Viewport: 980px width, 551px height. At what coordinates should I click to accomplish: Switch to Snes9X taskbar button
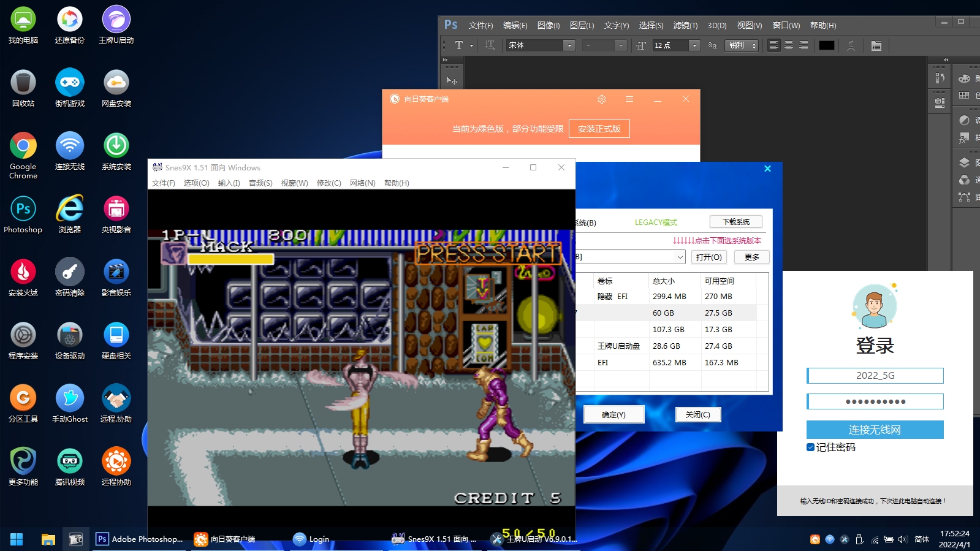click(x=435, y=539)
